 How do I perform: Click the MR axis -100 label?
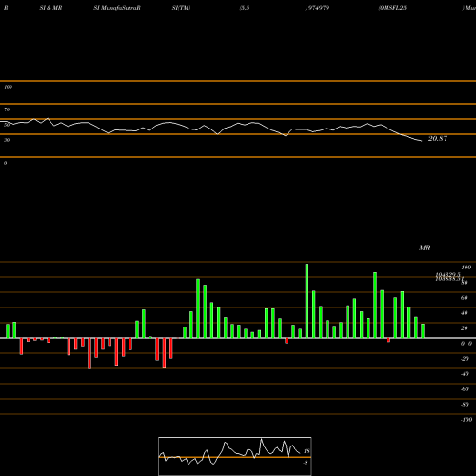(466, 420)
